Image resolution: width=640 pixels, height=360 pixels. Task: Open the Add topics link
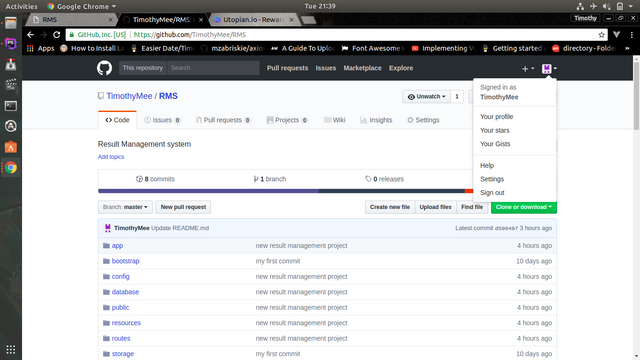(111, 157)
